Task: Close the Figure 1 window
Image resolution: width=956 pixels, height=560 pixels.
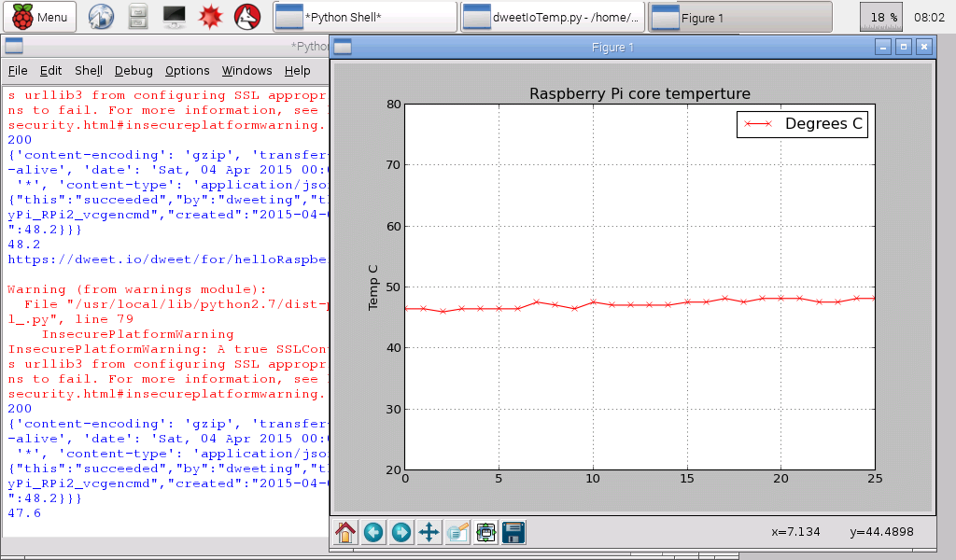Action: pyautogui.click(x=924, y=47)
